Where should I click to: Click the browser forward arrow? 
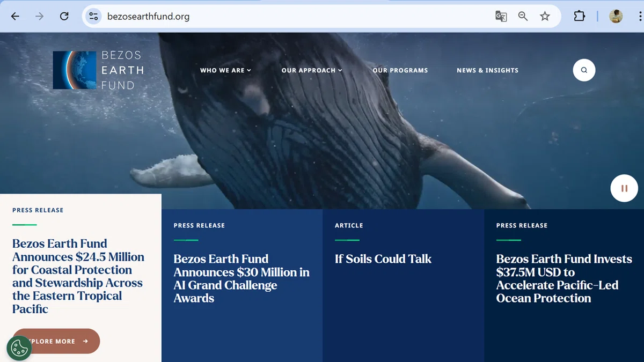click(39, 16)
